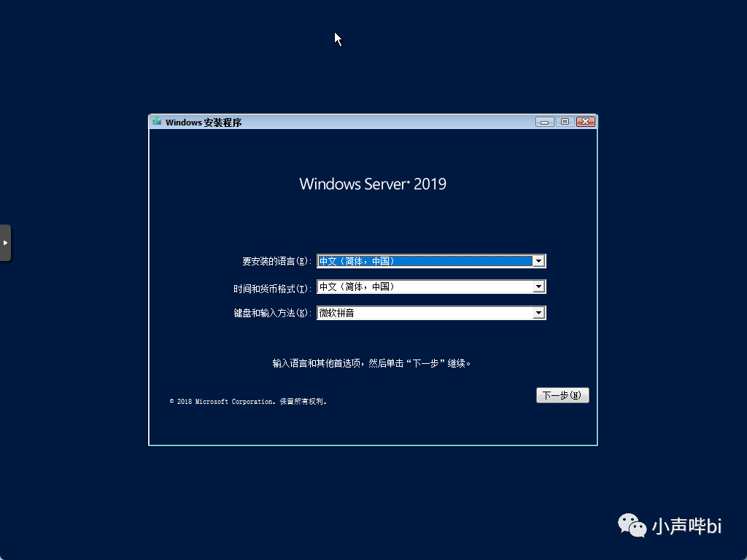Click the Microsoft Corporation copyright text
The image size is (747, 560).
(248, 402)
